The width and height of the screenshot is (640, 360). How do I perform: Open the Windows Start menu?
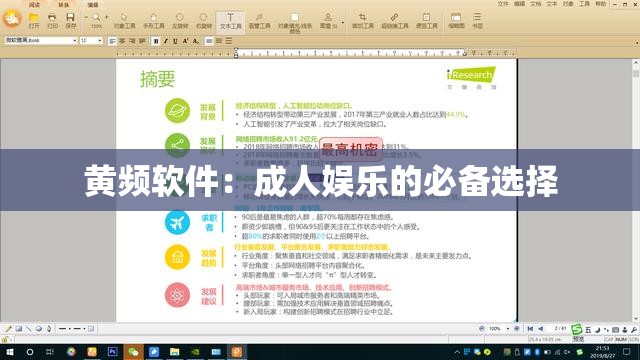9,351
